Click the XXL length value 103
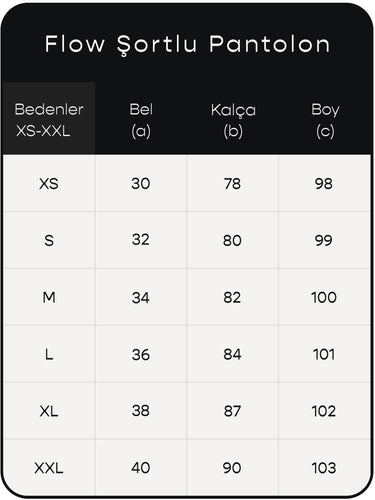375x500 pixels. [x=324, y=468]
